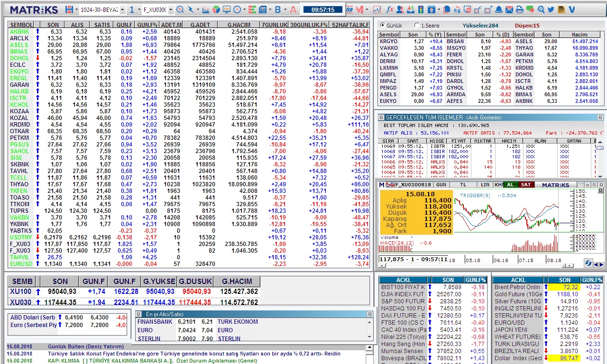Image resolution: width=607 pixels, height=364 pixels.
Task: Open the magnifier chart search icon
Action: coord(180,9)
